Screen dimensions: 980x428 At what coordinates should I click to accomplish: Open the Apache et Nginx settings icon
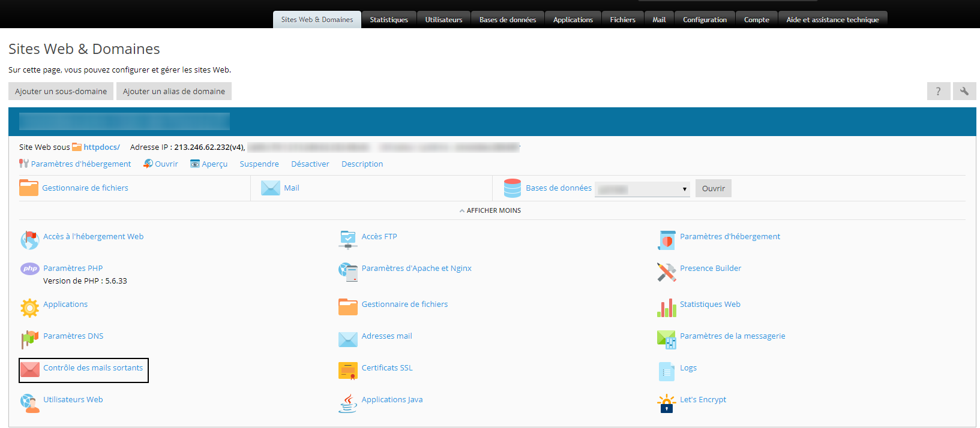pyautogui.click(x=348, y=272)
